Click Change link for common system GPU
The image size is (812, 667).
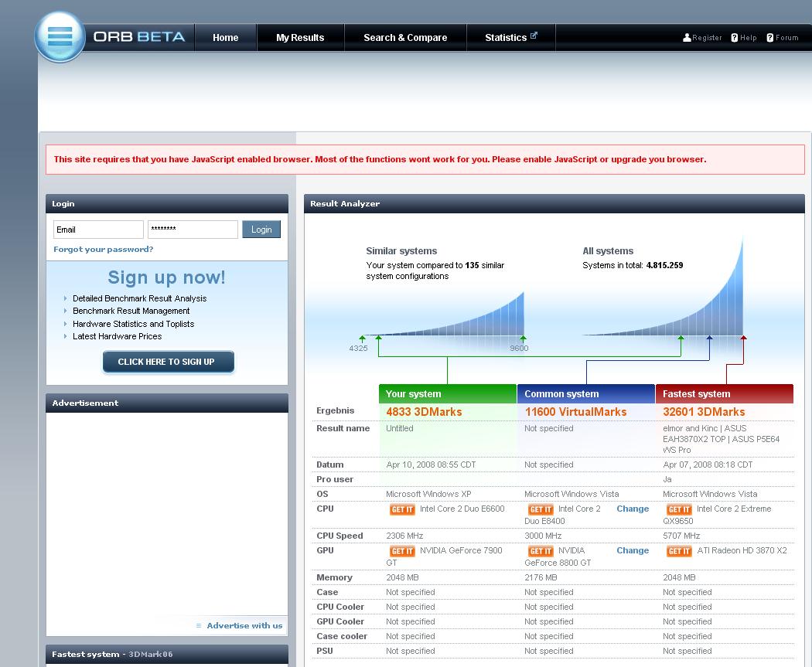pos(633,550)
